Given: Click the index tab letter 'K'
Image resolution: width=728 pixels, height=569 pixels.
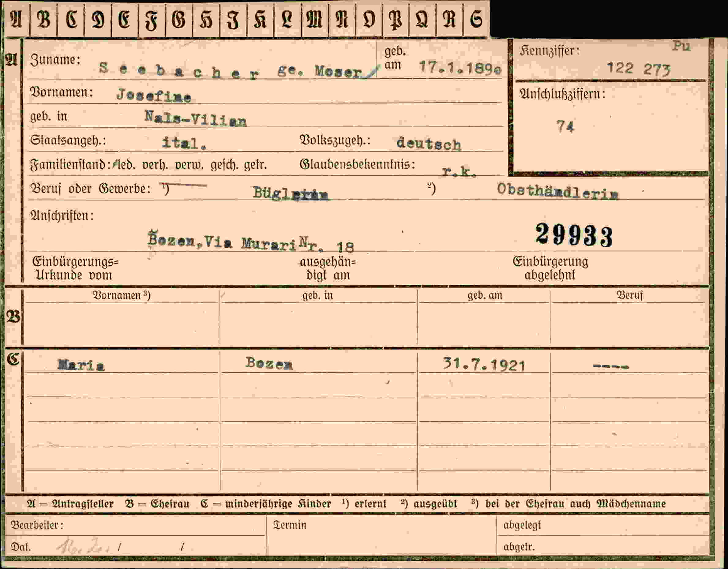Looking at the screenshot, I should coord(260,19).
